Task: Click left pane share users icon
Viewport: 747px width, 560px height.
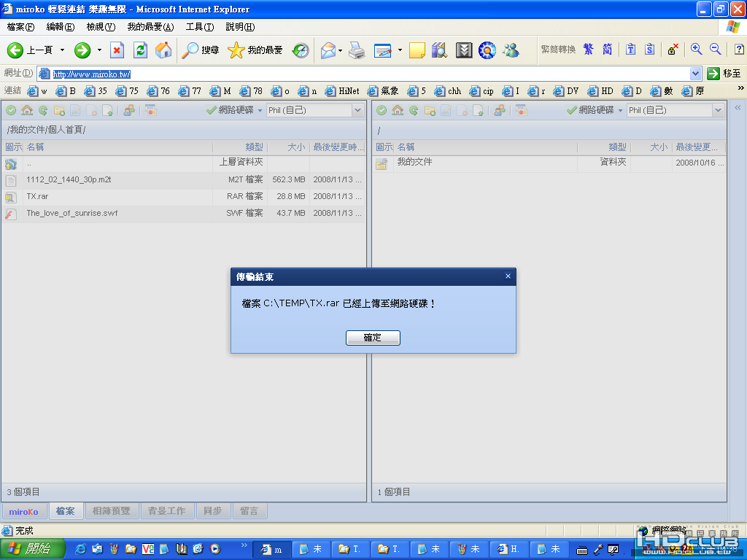Action: pos(128,111)
